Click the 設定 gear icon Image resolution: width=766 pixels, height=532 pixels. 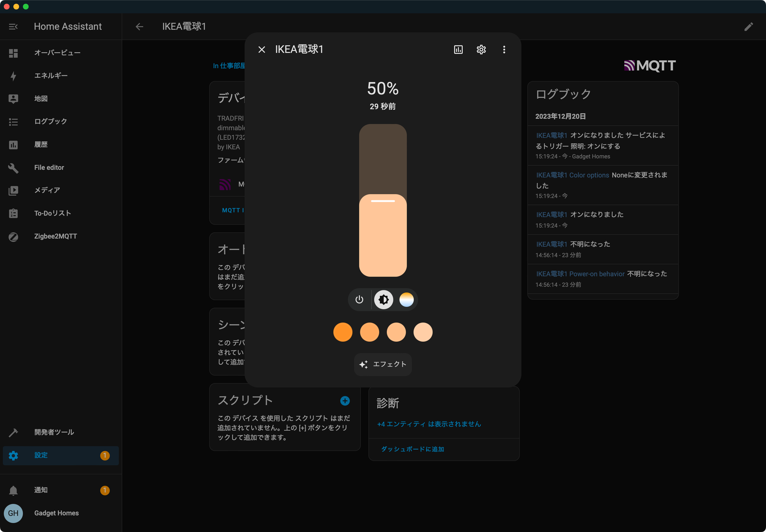click(x=13, y=455)
